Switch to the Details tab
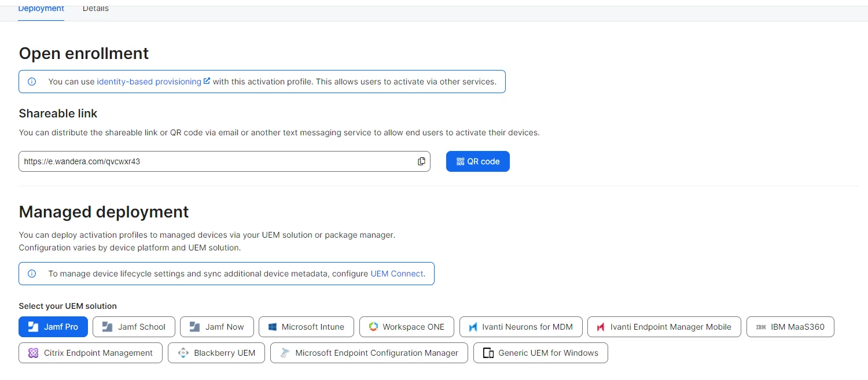This screenshot has width=868, height=380. tap(95, 9)
